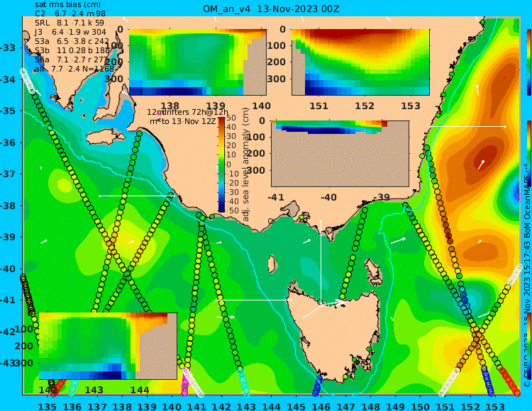Click the '-38' latitude label
The height and width of the screenshot is (411, 532).
coord(8,205)
